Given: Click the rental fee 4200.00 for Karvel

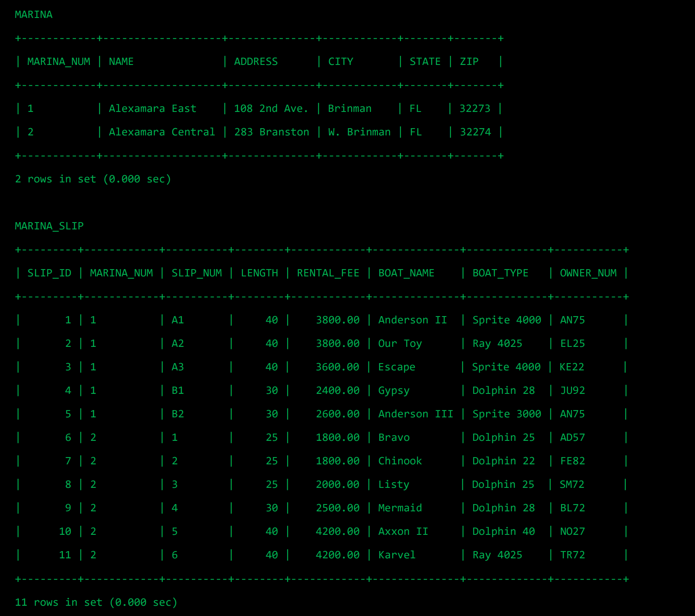Looking at the screenshot, I should click(338, 554).
